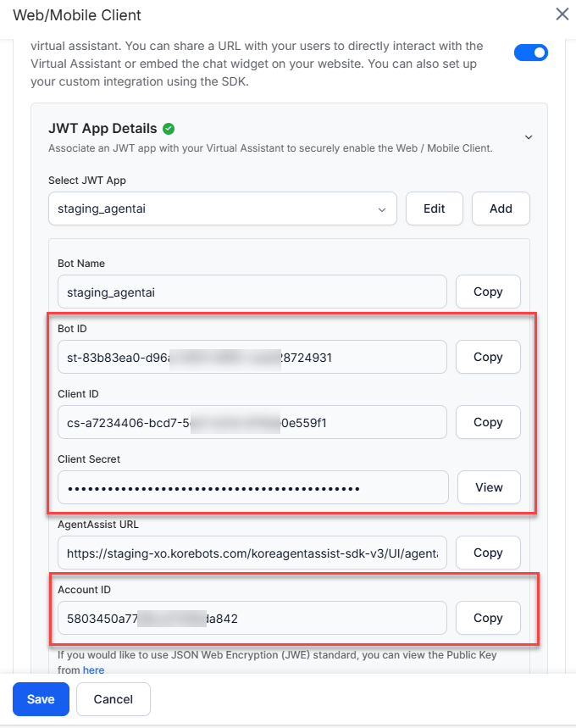The height and width of the screenshot is (728, 576).
Task: Click the Edit JWT app button
Action: tap(435, 208)
